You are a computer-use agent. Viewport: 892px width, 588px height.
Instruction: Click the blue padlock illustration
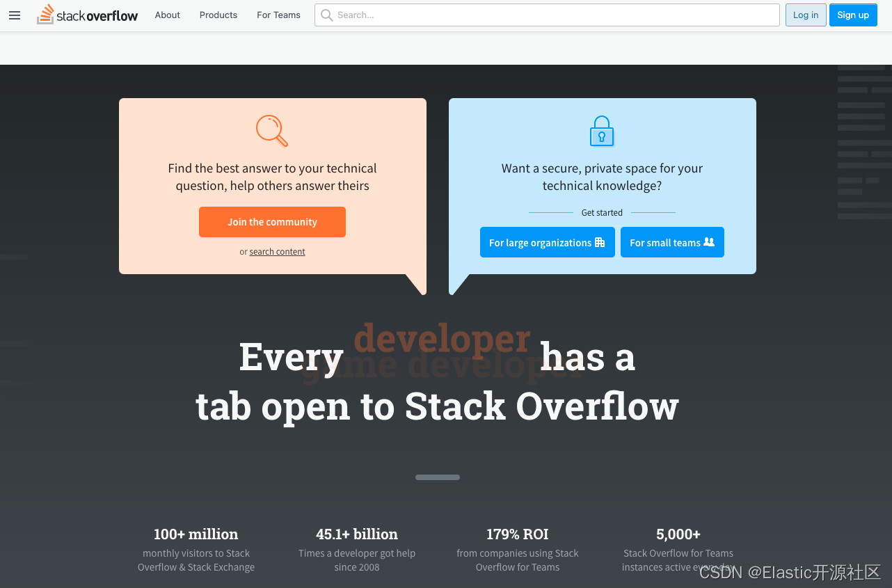[x=602, y=131]
